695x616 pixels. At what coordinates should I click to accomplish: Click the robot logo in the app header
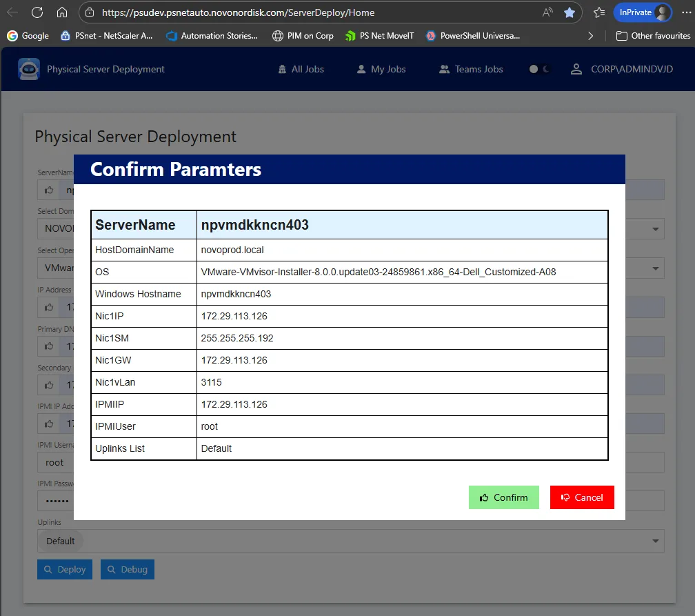[29, 69]
